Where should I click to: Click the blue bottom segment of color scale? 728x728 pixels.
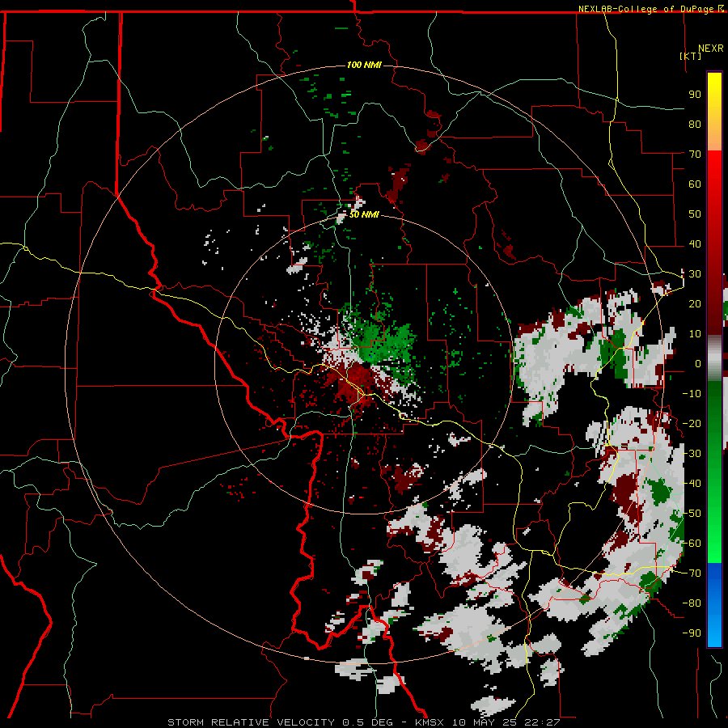[714, 604]
